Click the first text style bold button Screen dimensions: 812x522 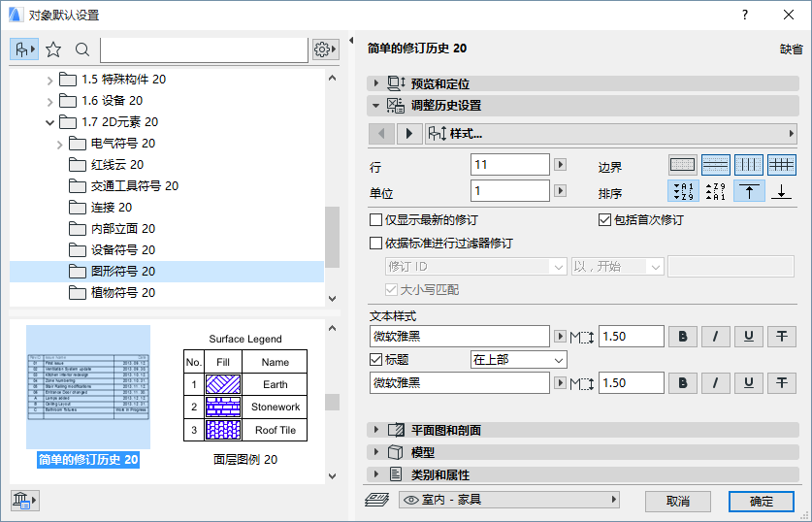684,337
